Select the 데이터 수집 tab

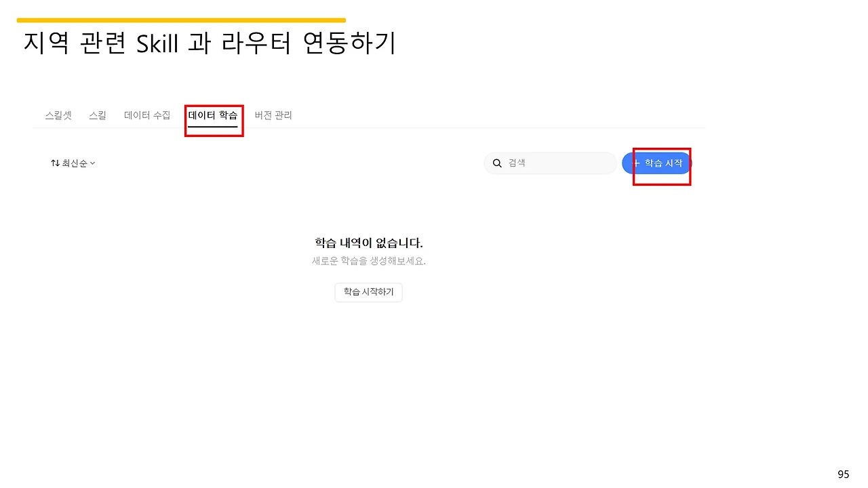(x=146, y=115)
